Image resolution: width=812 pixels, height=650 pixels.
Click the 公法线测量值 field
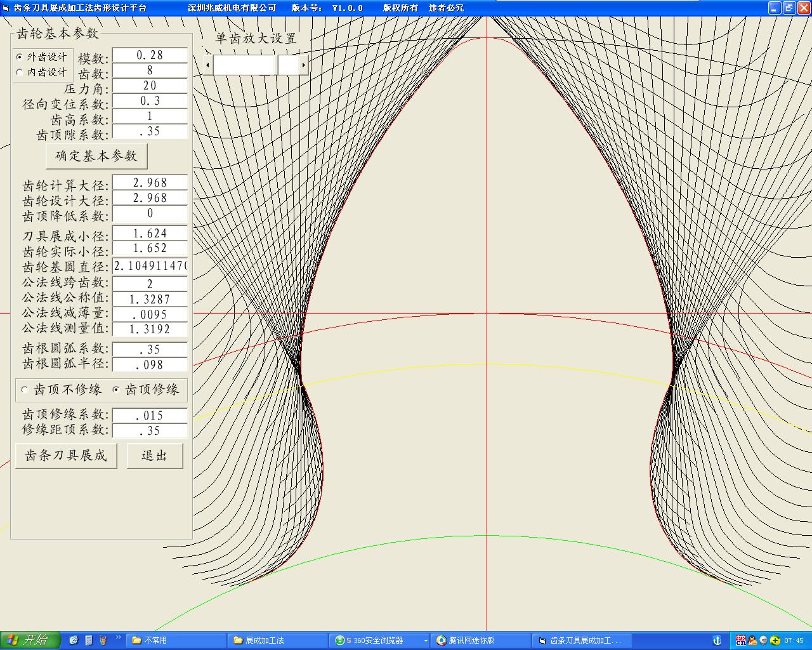150,329
